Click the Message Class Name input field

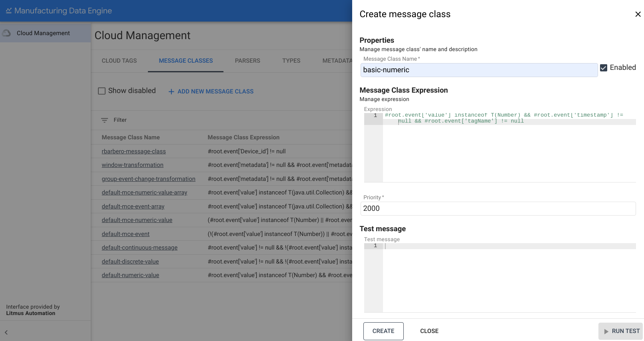479,70
